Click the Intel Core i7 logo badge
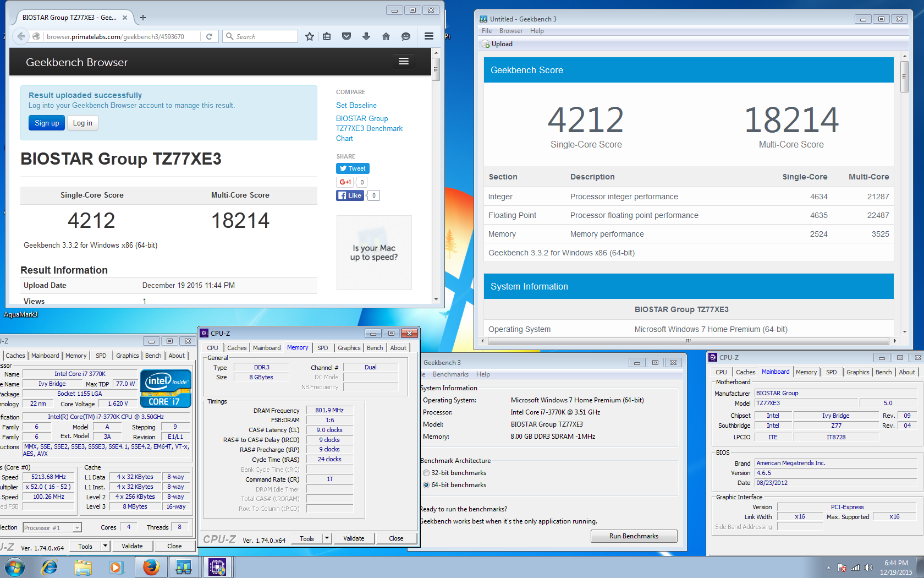Image resolution: width=924 pixels, height=578 pixels. pyautogui.click(x=166, y=388)
